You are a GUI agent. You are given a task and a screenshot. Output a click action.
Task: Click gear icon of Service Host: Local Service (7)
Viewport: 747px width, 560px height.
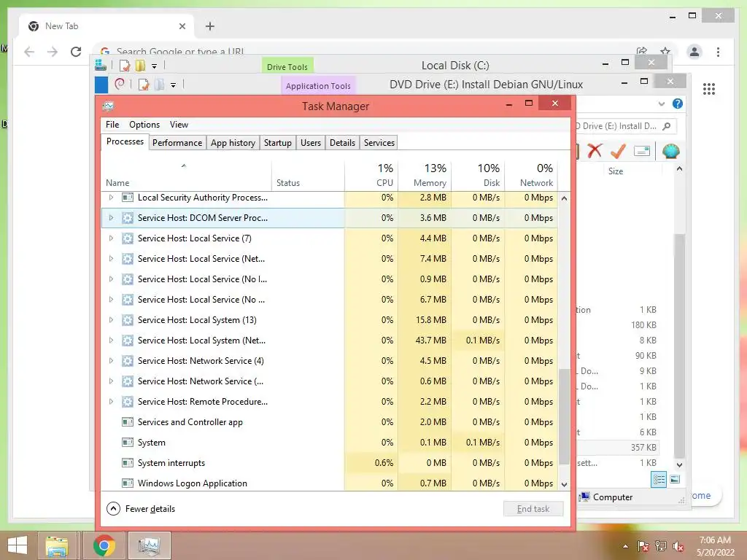click(x=127, y=238)
